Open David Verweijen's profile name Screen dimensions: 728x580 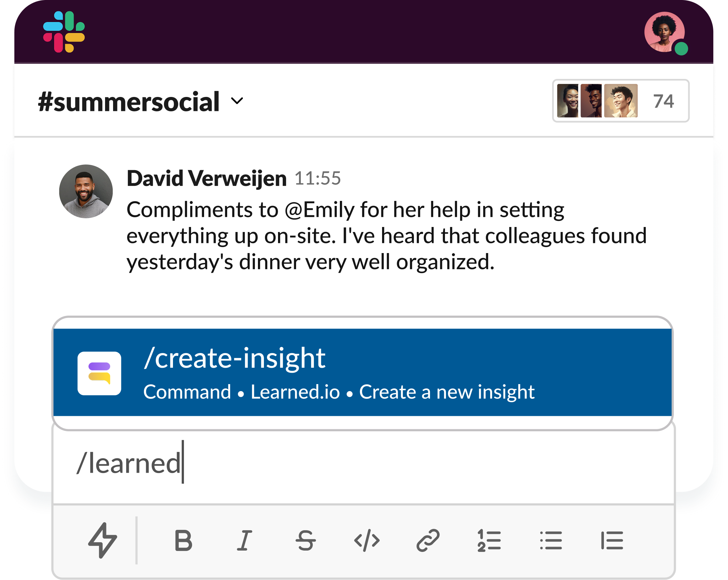click(207, 179)
